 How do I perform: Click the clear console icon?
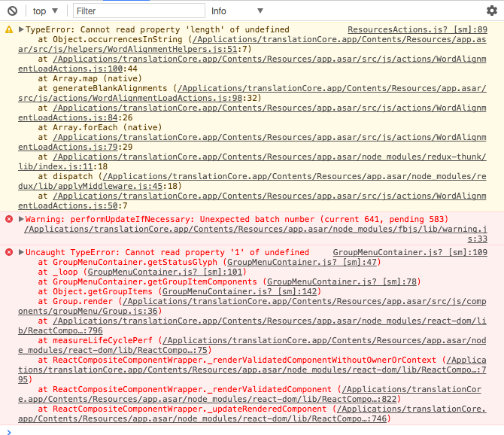coord(13,11)
